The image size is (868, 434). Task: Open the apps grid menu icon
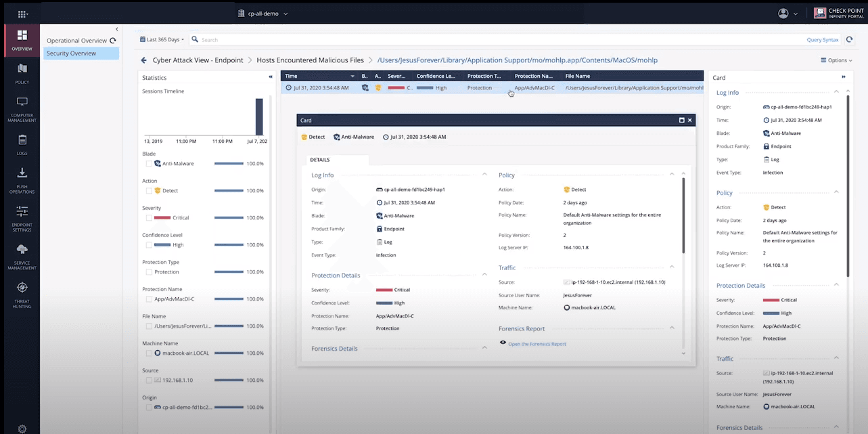22,14
